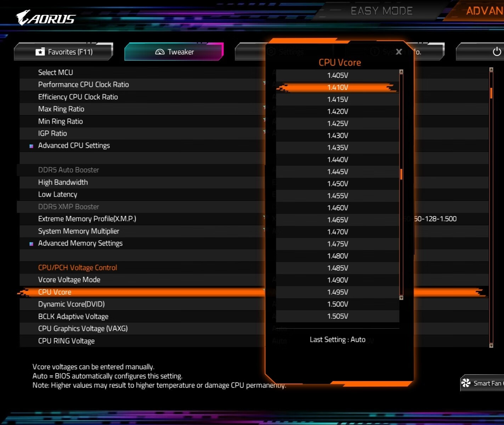
Task: Open CPU RING Voltage setting
Action: (142, 341)
